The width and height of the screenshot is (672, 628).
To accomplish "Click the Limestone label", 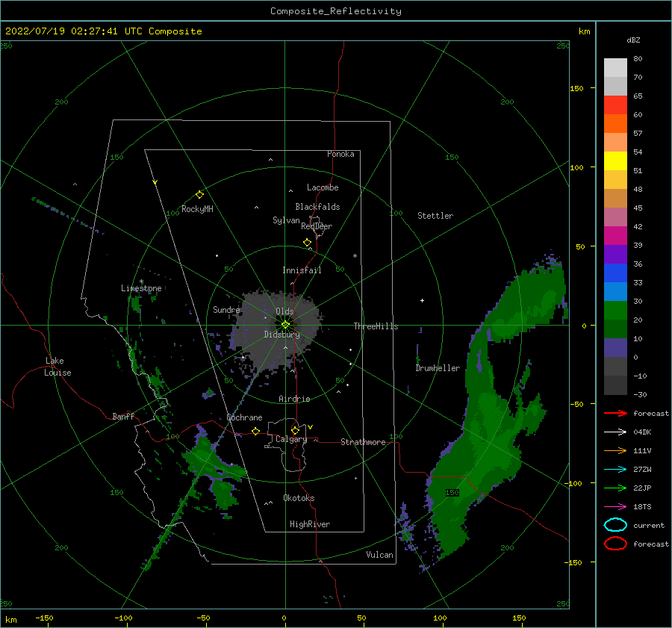I will (141, 288).
